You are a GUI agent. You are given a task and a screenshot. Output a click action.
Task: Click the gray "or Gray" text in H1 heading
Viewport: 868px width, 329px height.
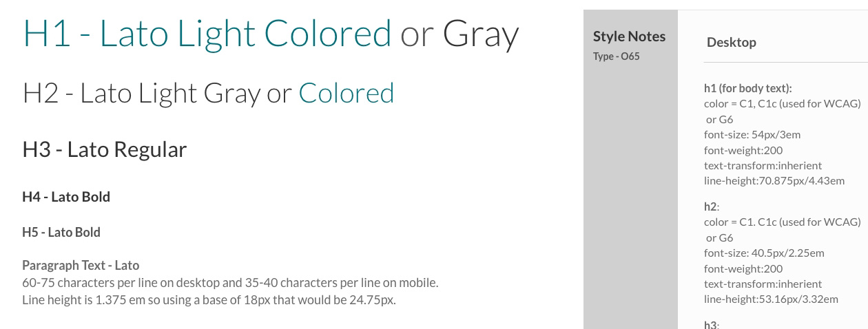(459, 33)
